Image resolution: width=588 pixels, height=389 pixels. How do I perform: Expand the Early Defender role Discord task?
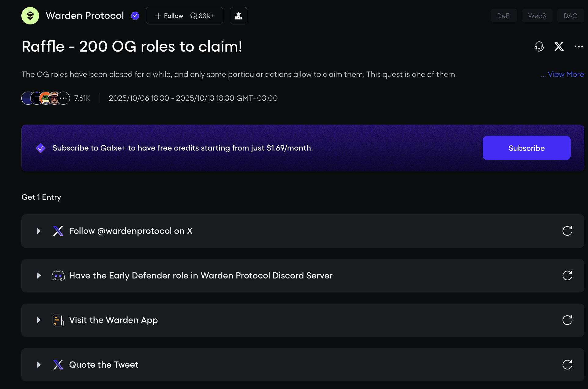[39, 276]
